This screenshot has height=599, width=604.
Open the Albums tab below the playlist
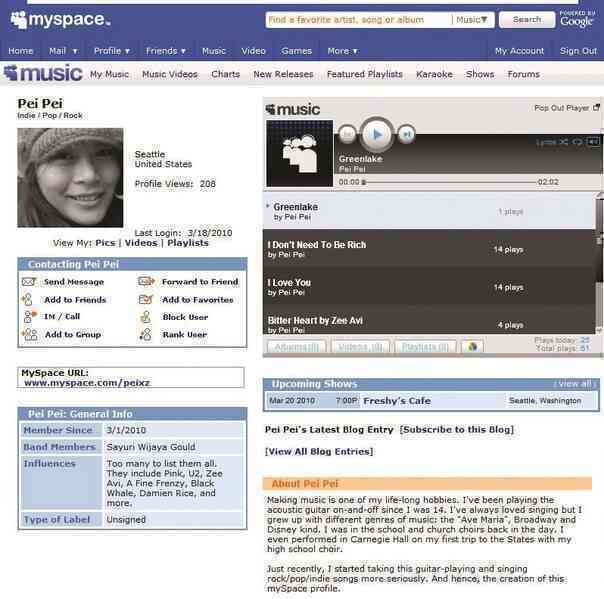[296, 347]
